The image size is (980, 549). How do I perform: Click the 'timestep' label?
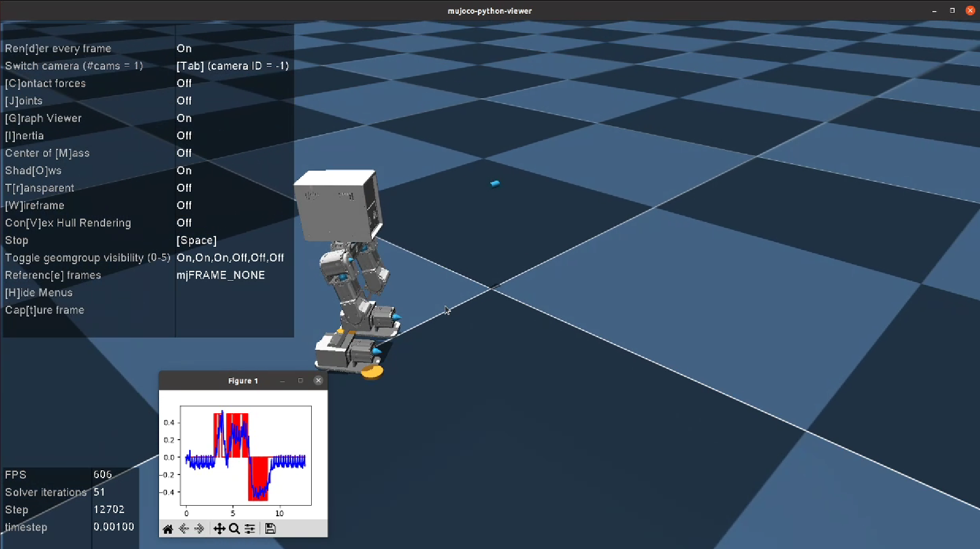pos(26,527)
